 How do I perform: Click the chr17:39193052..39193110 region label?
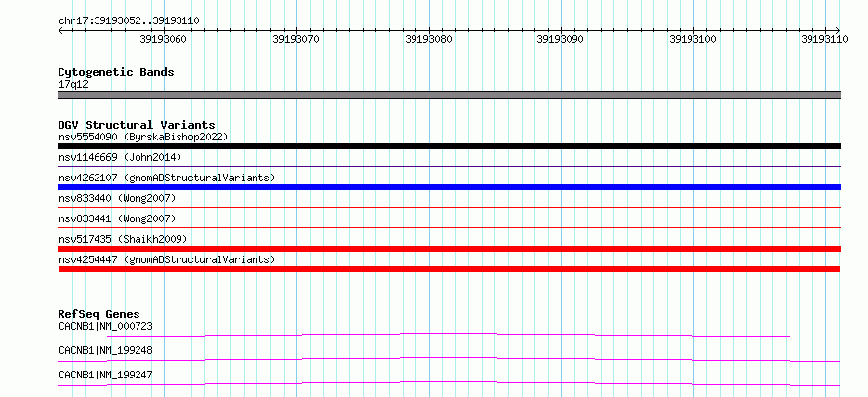pyautogui.click(x=129, y=21)
